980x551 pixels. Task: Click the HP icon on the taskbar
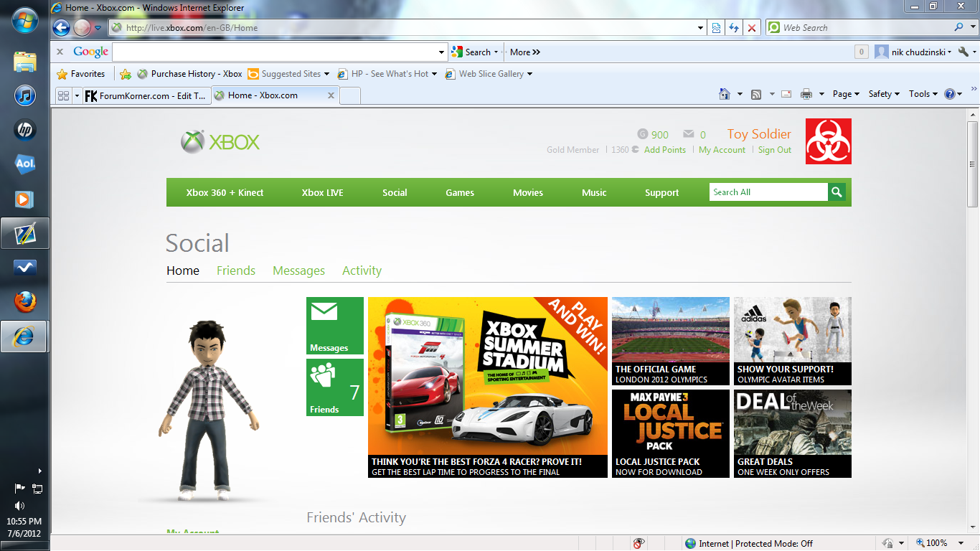pyautogui.click(x=25, y=130)
